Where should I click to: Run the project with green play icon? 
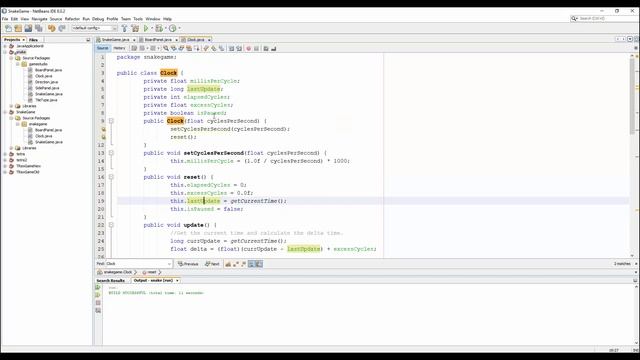click(146, 28)
